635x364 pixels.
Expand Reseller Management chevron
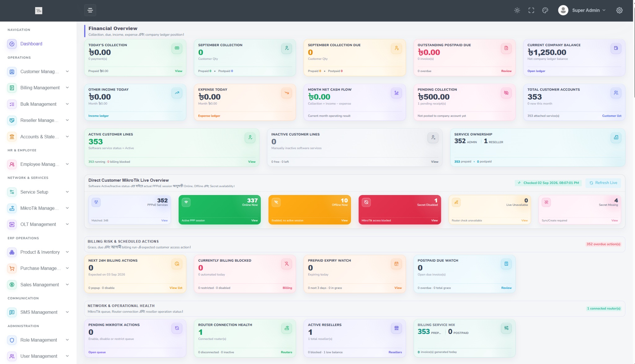click(x=67, y=120)
